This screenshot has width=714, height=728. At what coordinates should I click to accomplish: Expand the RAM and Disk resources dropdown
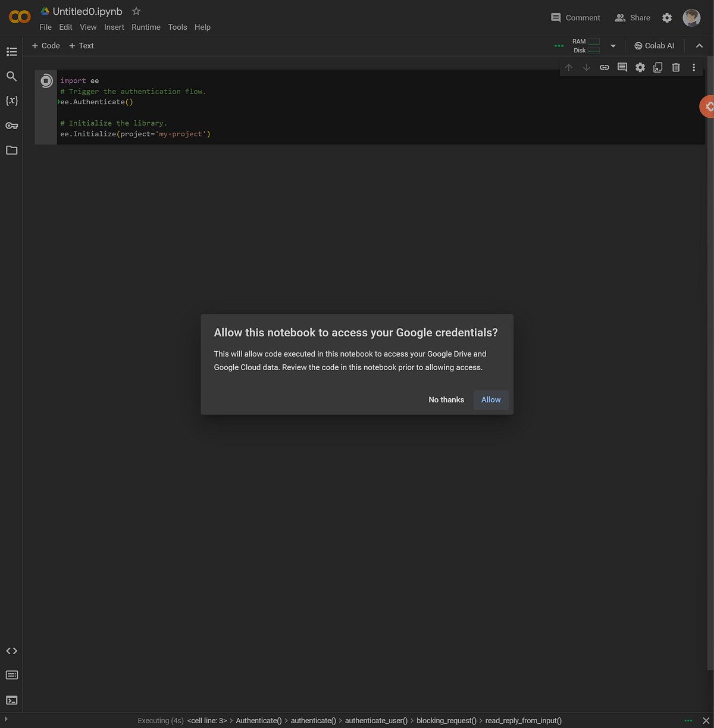click(x=613, y=45)
